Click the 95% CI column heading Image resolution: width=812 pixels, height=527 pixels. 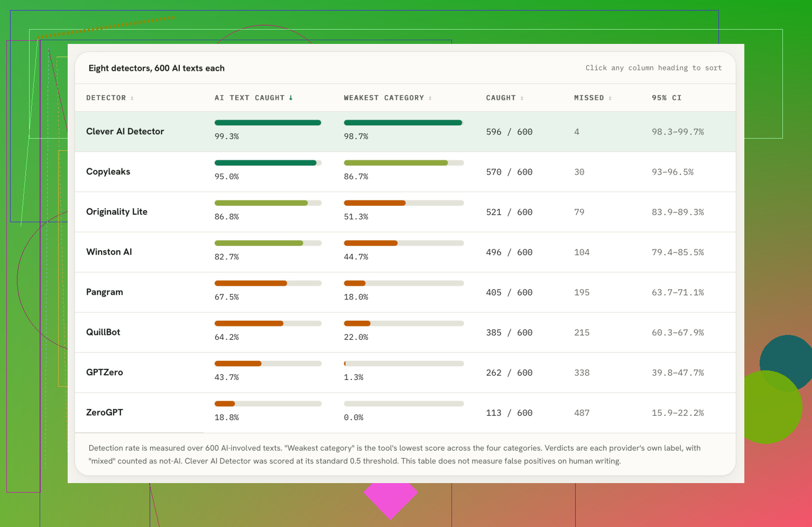(667, 98)
